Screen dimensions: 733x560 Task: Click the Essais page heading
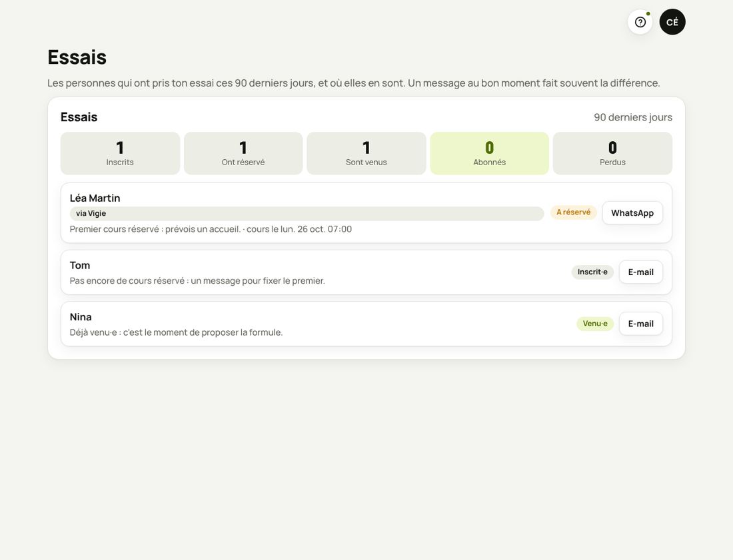77,57
